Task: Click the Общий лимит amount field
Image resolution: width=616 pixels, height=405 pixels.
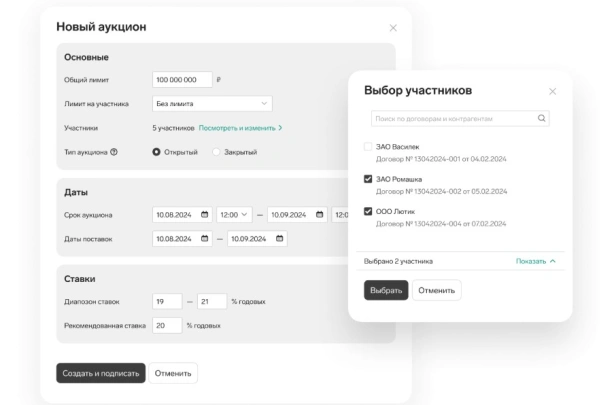Action: tap(182, 80)
